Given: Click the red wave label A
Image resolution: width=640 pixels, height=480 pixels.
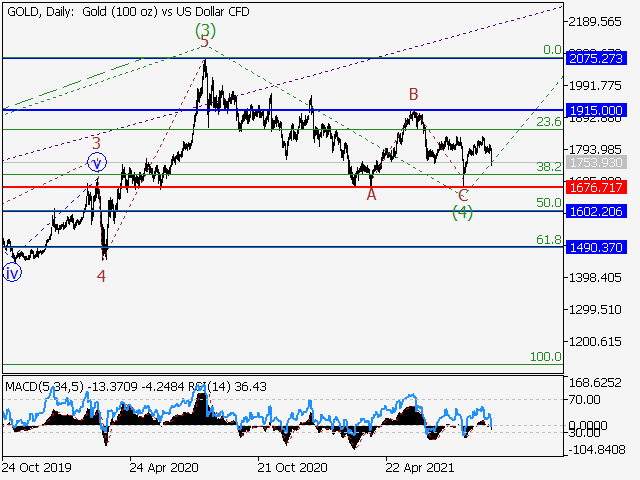Looking at the screenshot, I should [x=371, y=195].
